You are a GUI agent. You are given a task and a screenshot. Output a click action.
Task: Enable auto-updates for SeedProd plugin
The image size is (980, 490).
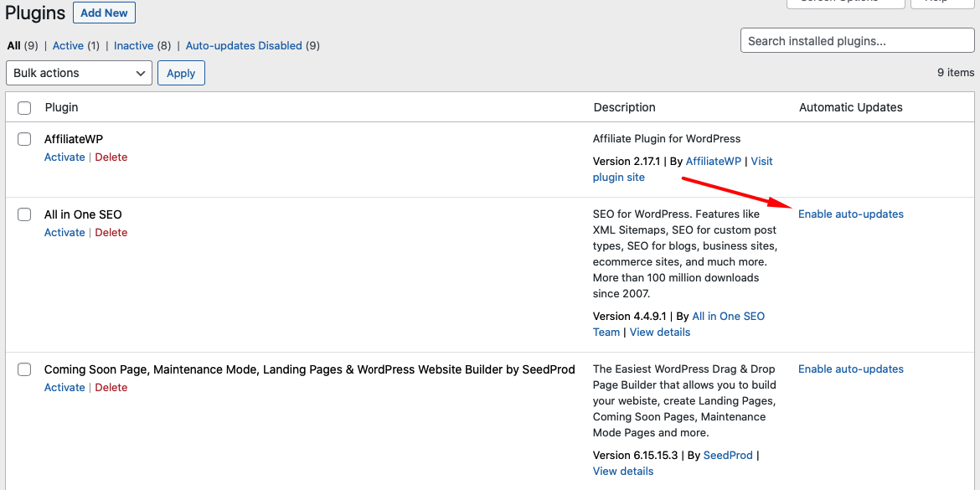(851, 369)
